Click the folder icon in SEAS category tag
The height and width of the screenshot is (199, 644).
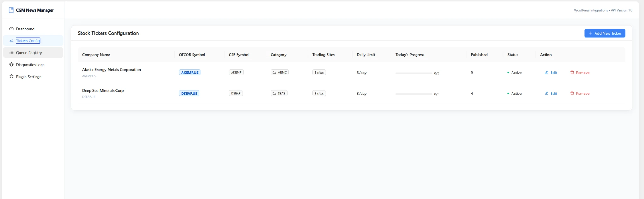tap(274, 94)
